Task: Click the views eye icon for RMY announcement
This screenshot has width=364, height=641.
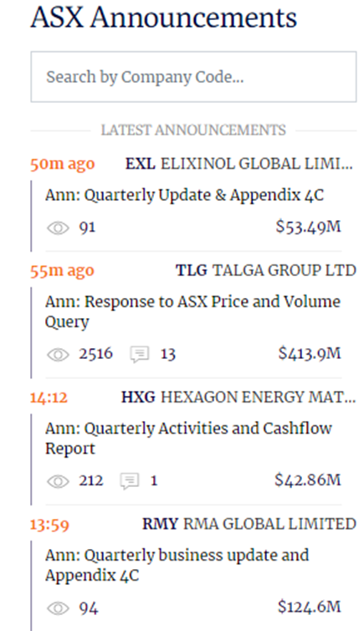Action: click(x=58, y=608)
